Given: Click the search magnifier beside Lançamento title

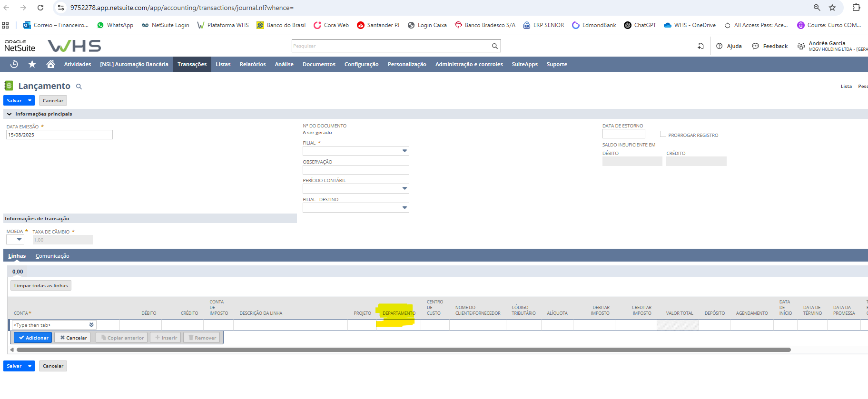Looking at the screenshot, I should click(79, 87).
